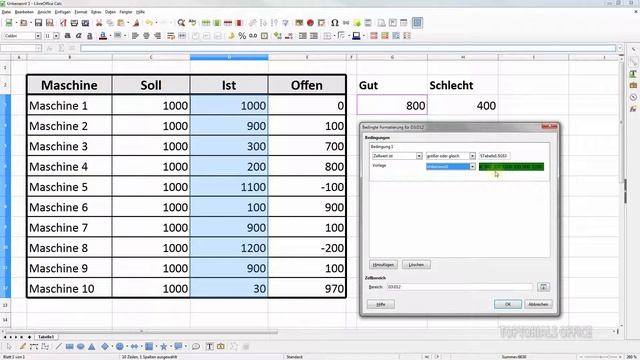Click the Print icon in toolbar
Image resolution: width=640 pixels, height=360 pixels.
coord(74,23)
